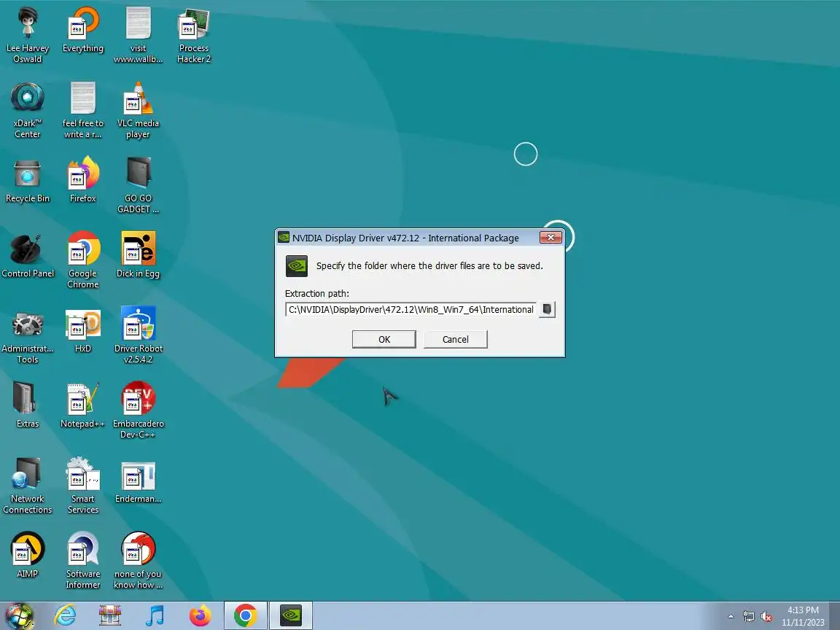This screenshot has width=840, height=630.
Task: Launch Firefox from the taskbar
Action: (200, 615)
